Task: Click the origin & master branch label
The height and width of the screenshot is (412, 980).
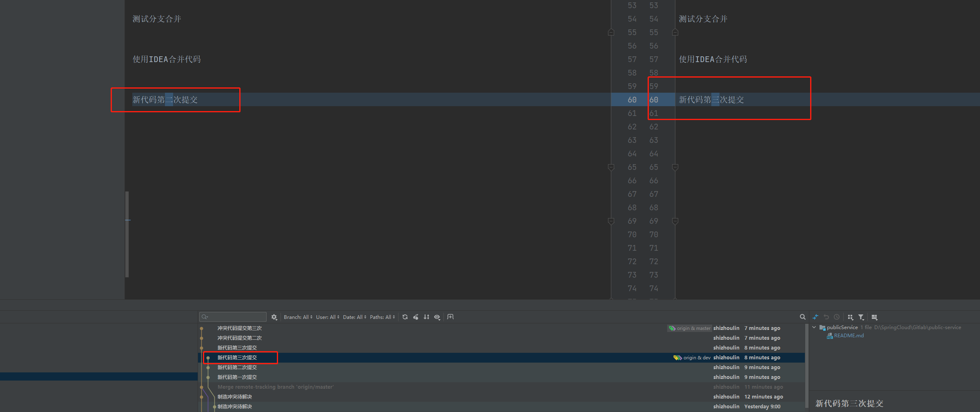Action: click(693, 328)
